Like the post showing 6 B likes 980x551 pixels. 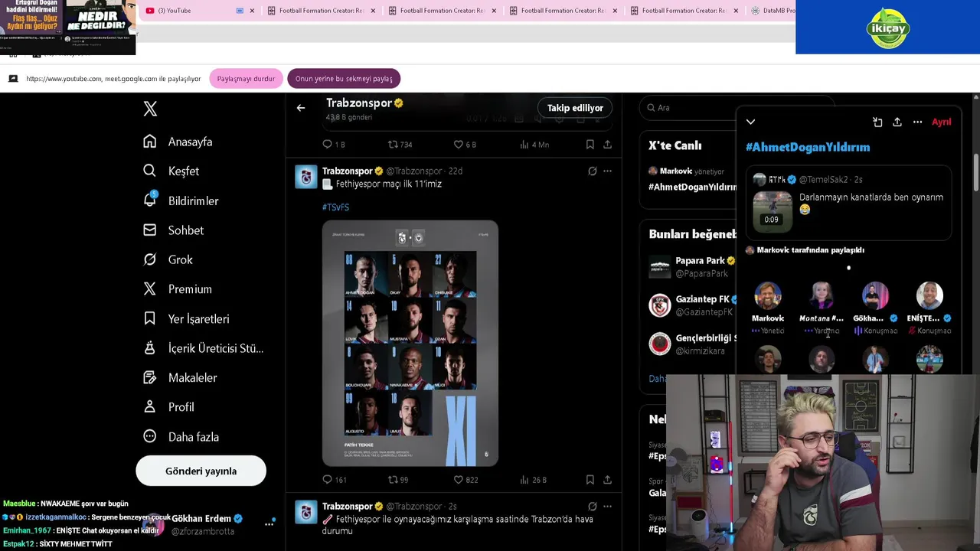465,144
